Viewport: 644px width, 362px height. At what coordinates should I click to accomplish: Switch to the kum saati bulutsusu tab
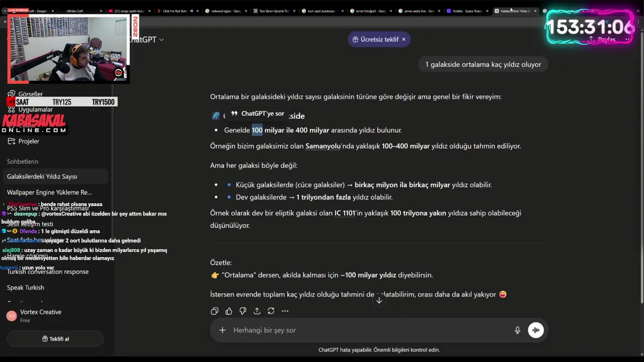coord(323,11)
